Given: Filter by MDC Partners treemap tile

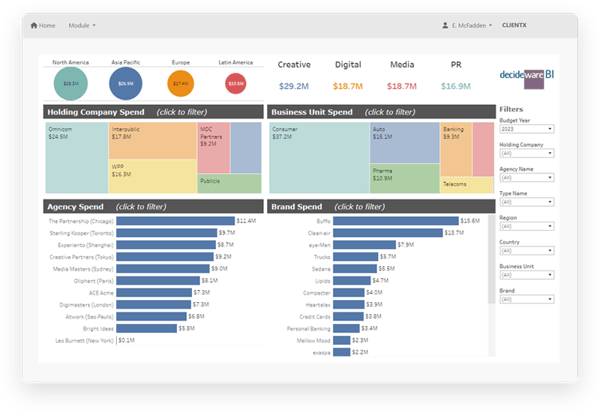Looking at the screenshot, I should (x=214, y=148).
